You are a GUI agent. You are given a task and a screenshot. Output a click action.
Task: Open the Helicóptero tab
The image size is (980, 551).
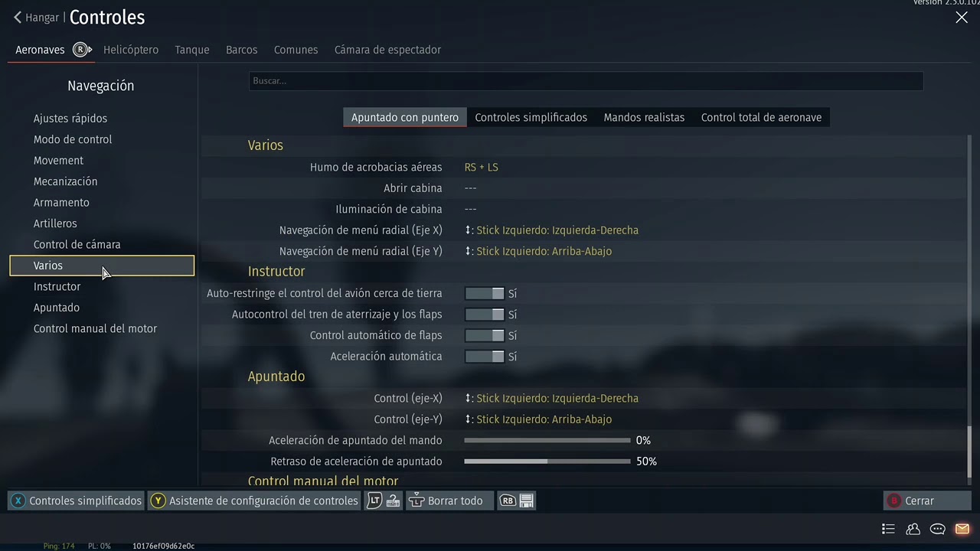(131, 50)
